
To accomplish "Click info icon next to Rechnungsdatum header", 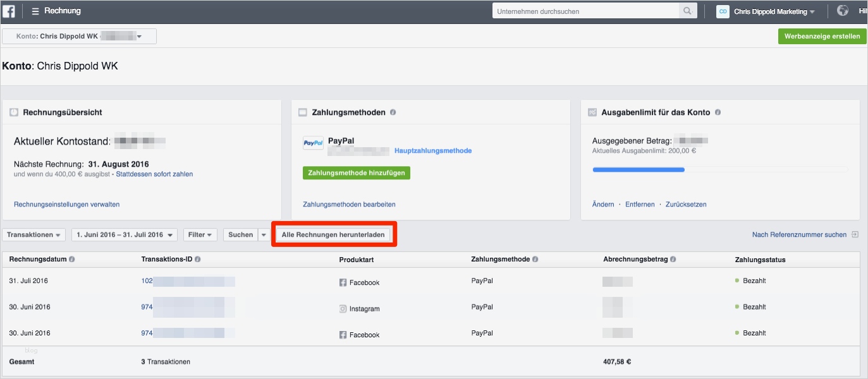I will [71, 260].
